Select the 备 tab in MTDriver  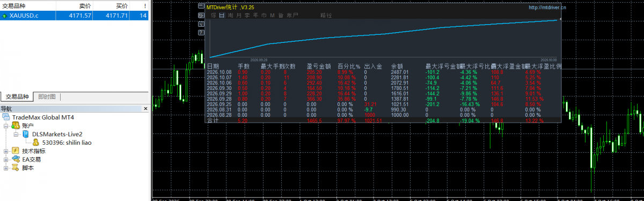(x=281, y=16)
